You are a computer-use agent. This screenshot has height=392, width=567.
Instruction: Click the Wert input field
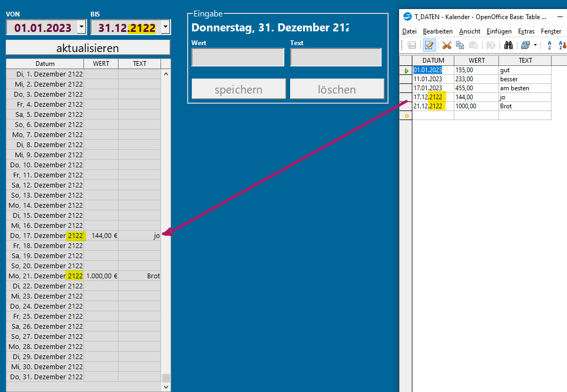(238, 57)
